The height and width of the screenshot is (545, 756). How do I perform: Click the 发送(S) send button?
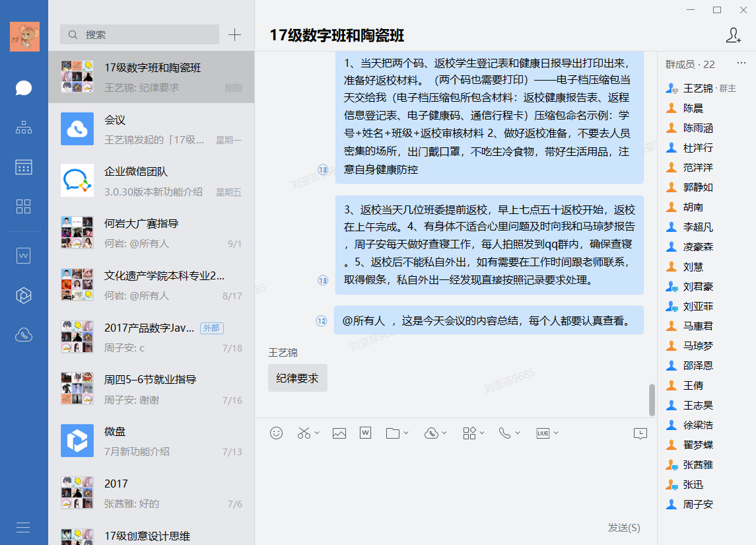(x=624, y=528)
